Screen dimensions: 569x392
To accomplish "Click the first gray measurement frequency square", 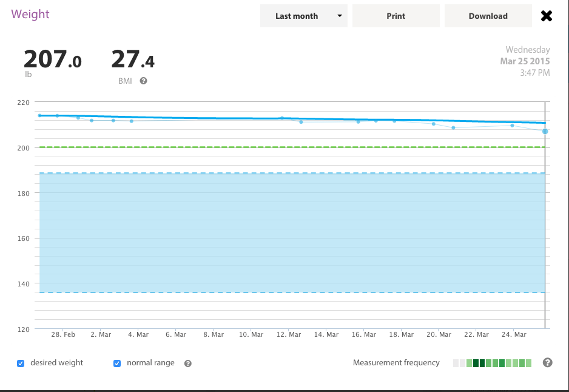I will click(456, 363).
